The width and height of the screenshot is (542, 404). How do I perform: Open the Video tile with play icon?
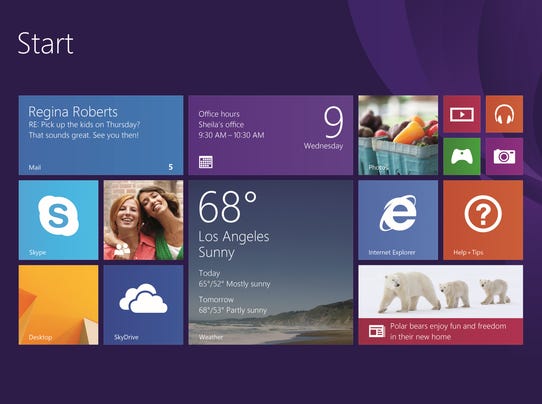[x=462, y=114]
